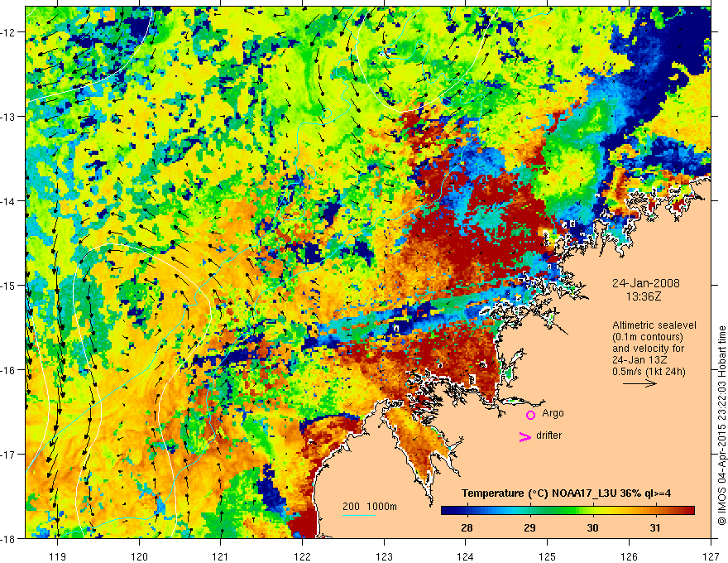Click longitude label 124 on the bottom axis

pyautogui.click(x=466, y=556)
